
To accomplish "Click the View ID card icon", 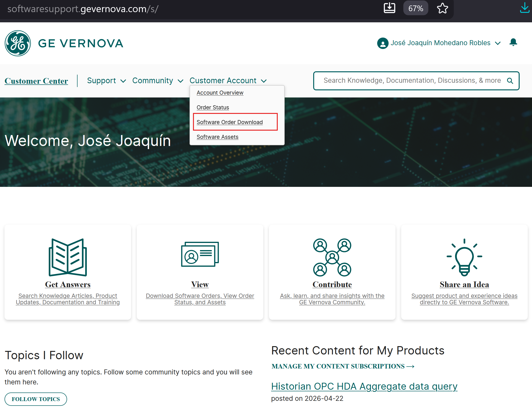I will coord(200,254).
